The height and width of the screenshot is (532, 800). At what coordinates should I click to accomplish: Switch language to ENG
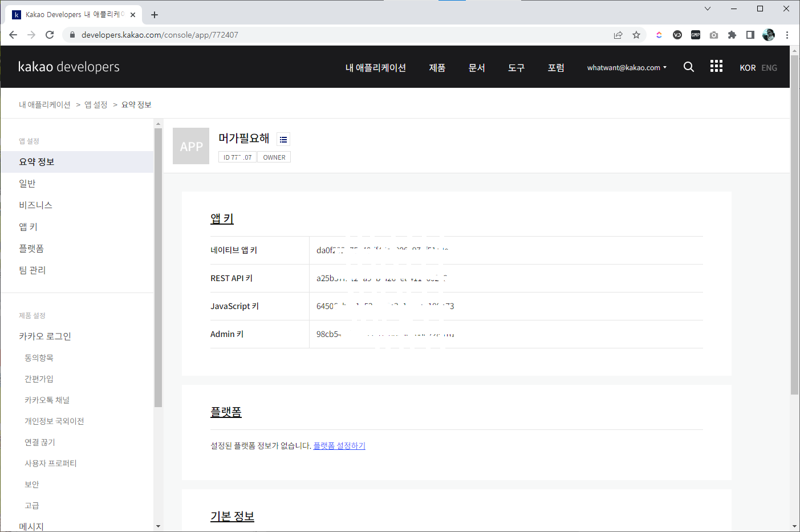point(769,68)
